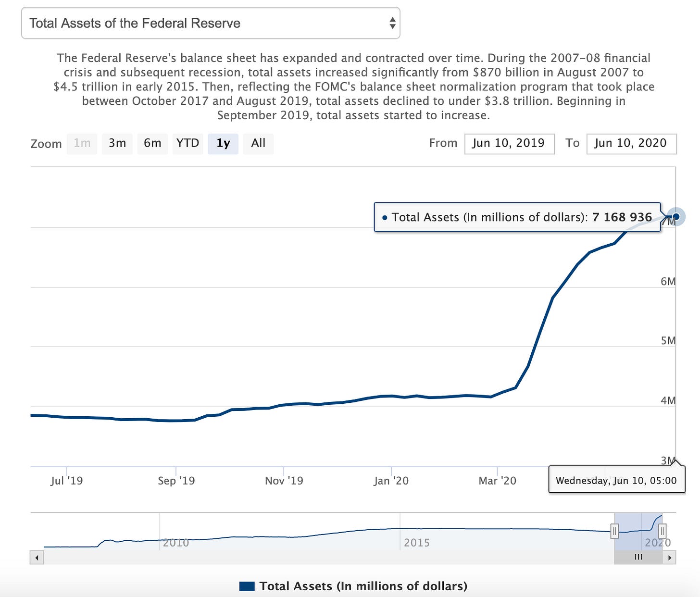Screen dimensions: 700x597
Task: Click the 5M y-axis label
Action: (x=668, y=340)
